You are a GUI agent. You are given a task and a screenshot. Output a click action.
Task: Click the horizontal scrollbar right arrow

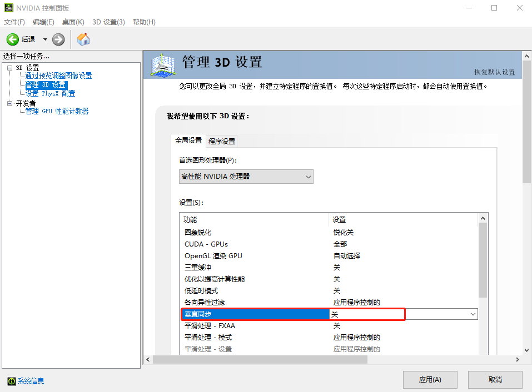pos(518,359)
